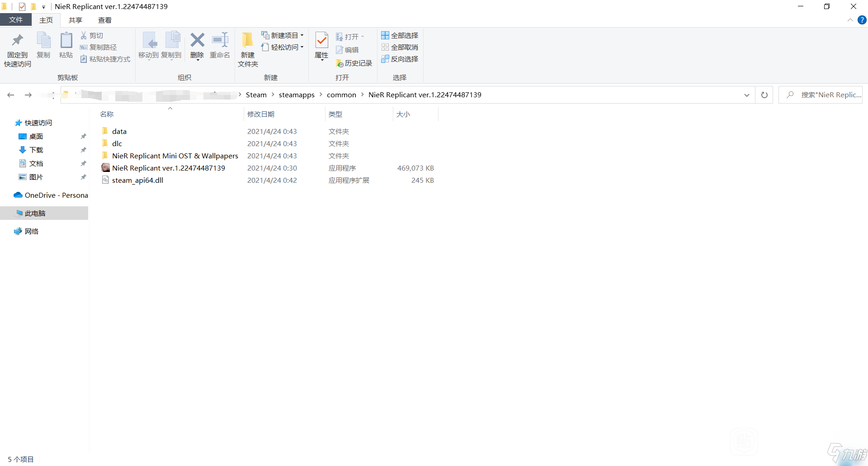Viewport: 868px width, 466px height.
Task: Expand the address bar history dropdown
Action: (x=747, y=95)
